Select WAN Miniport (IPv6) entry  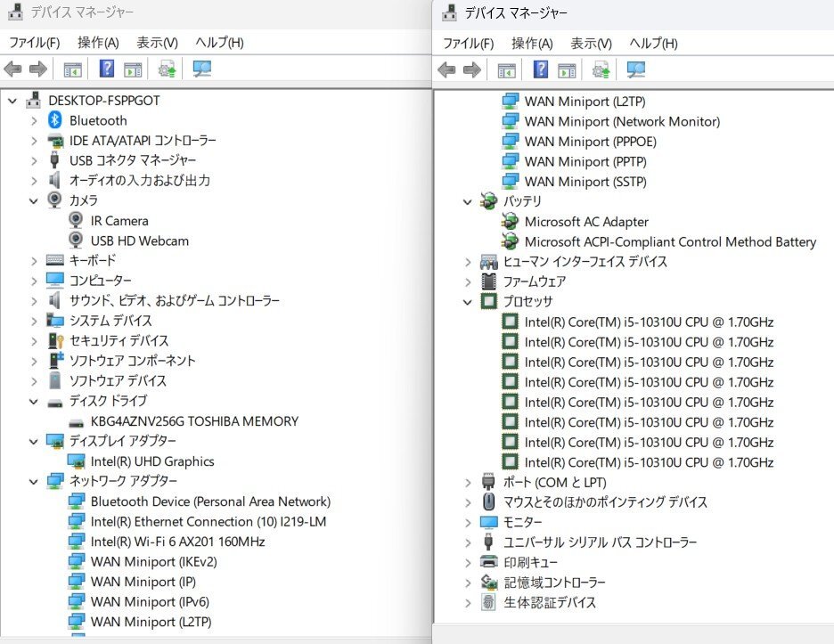(150, 601)
